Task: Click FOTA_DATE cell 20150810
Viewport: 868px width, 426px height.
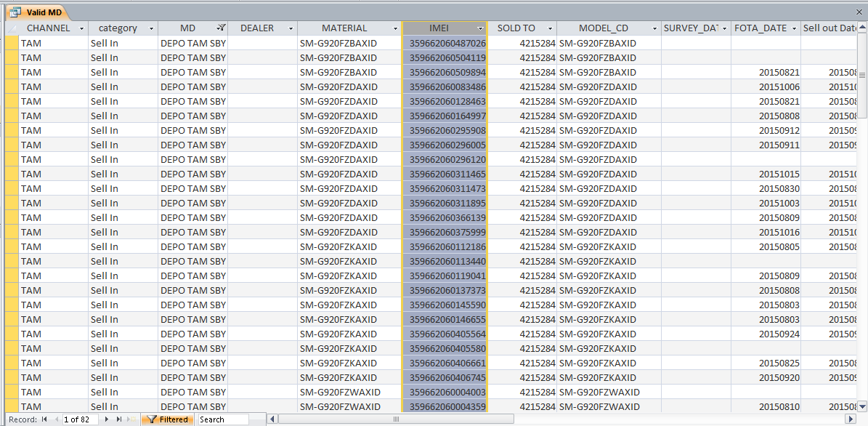Action: click(x=766, y=406)
